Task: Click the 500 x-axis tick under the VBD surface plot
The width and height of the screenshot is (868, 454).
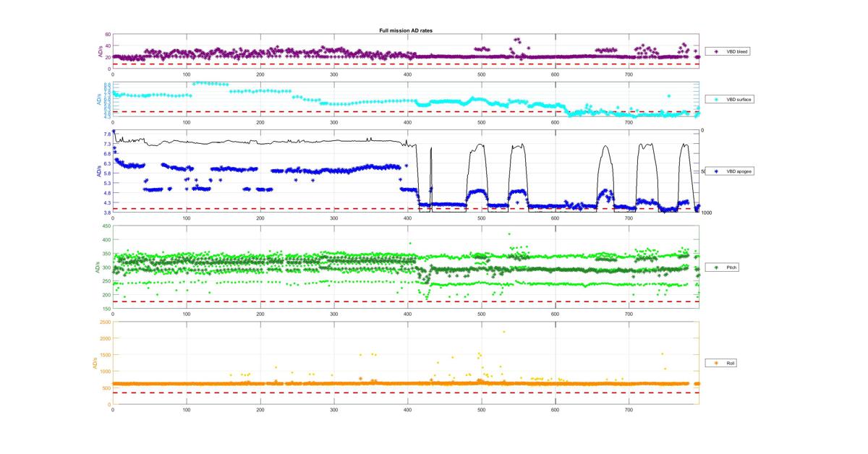Action: click(481, 122)
